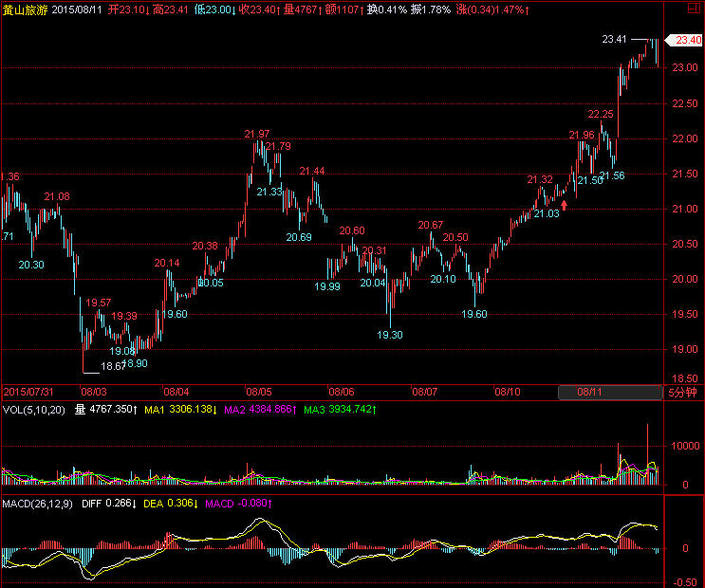
Task: Open the 5分钟 period selector
Action: (x=682, y=391)
